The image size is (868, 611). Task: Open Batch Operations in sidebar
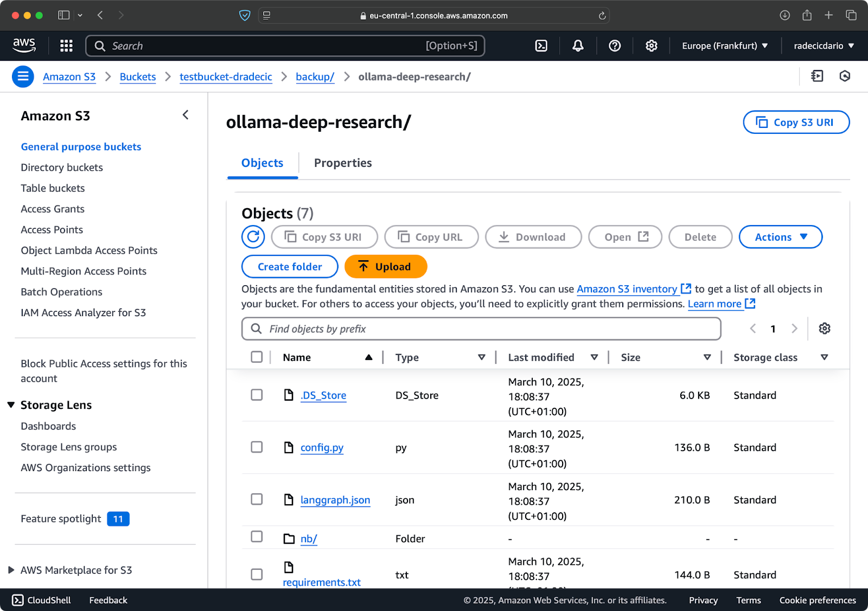[x=61, y=292]
